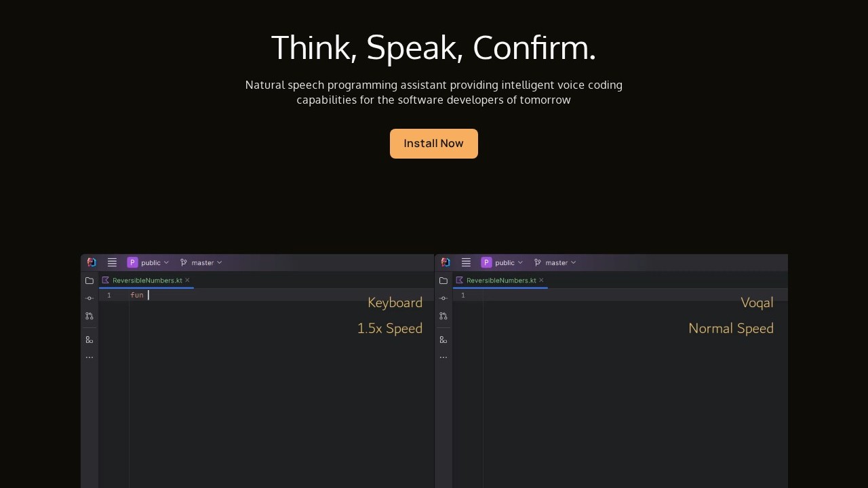Click the IntelliJ logo in the Voqal IDE
Screen dimensions: 868x488
[445, 263]
